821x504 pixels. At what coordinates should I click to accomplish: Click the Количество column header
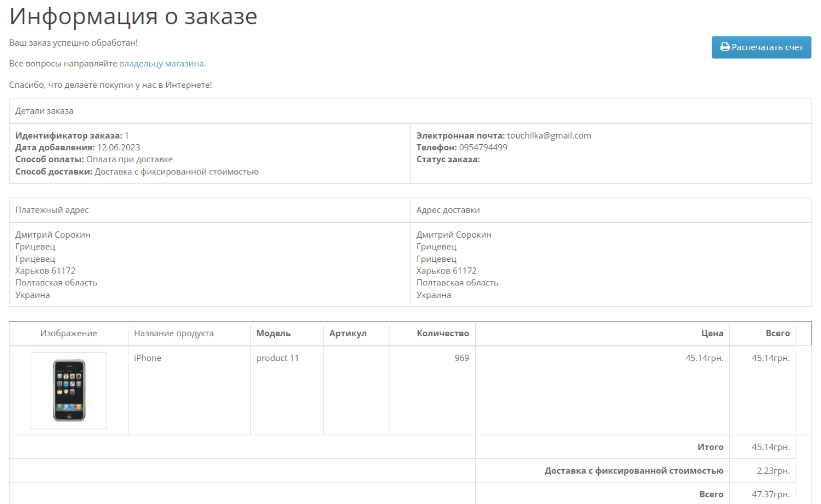tap(432, 333)
